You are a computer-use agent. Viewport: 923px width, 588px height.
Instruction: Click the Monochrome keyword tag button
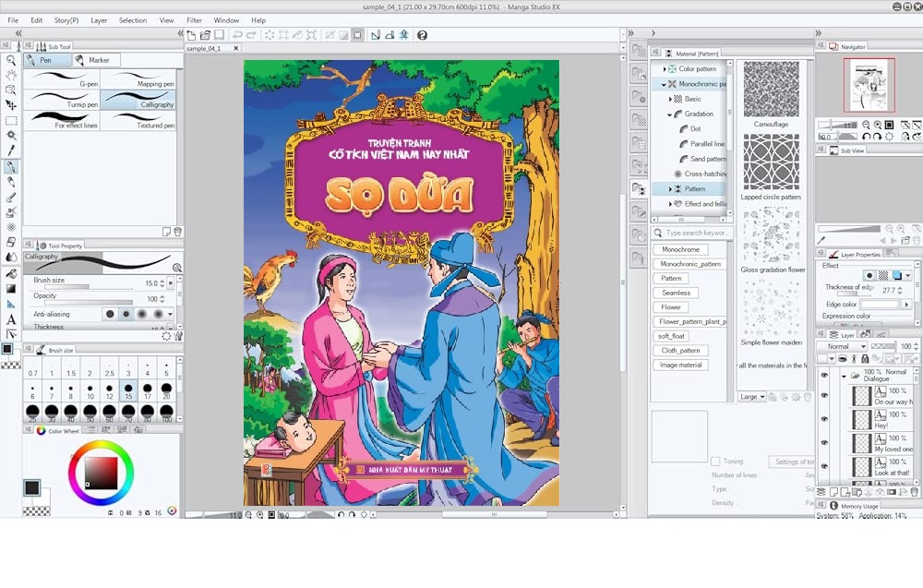point(679,249)
